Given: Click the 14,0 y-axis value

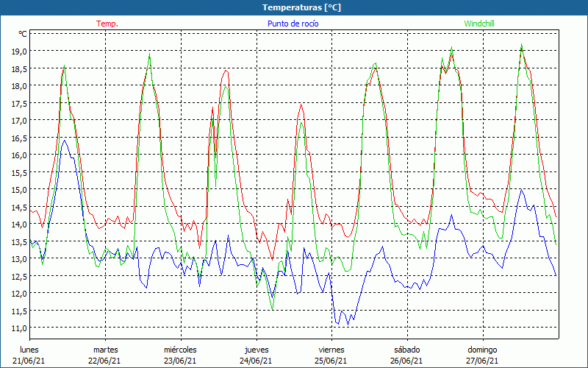Looking at the screenshot, I should [x=19, y=224].
